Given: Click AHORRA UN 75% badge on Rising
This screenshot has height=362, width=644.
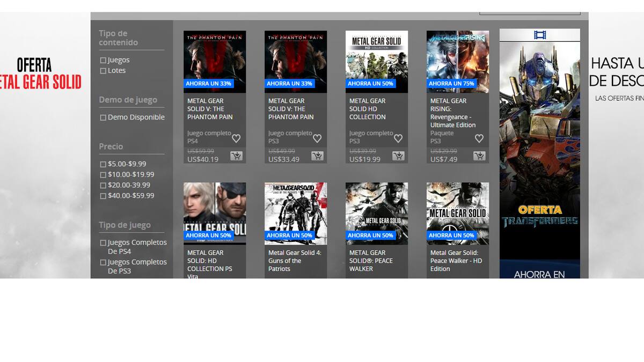Looking at the screenshot, I should [451, 84].
